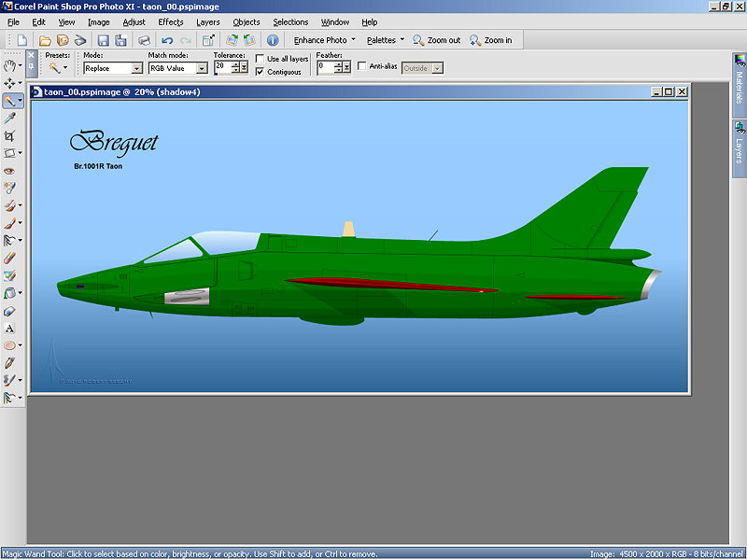Open the Tolerance pop-up slider arrow
Screen dimensions: 747x560
(245, 68)
